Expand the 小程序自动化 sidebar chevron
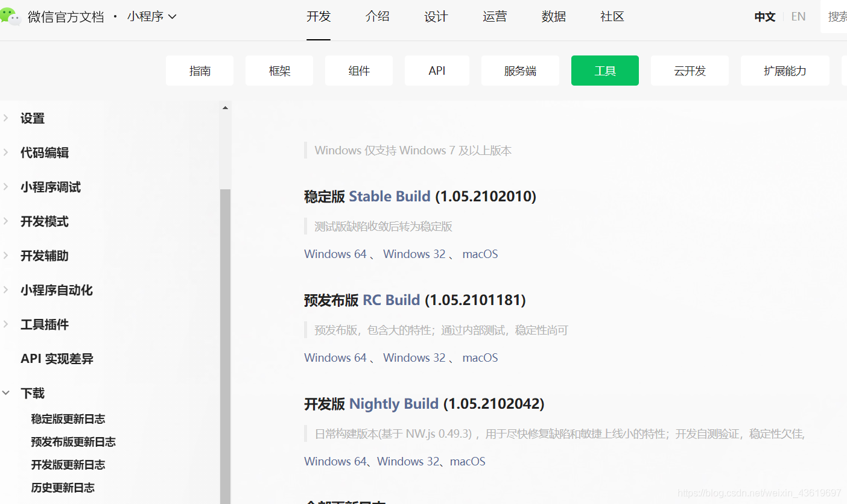This screenshot has height=504, width=847. coord(6,290)
